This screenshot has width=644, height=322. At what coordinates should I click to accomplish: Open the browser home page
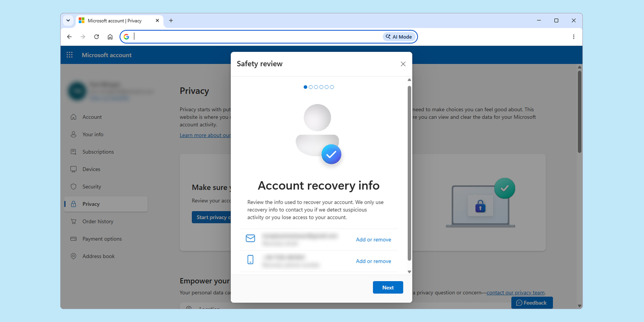[x=110, y=37]
